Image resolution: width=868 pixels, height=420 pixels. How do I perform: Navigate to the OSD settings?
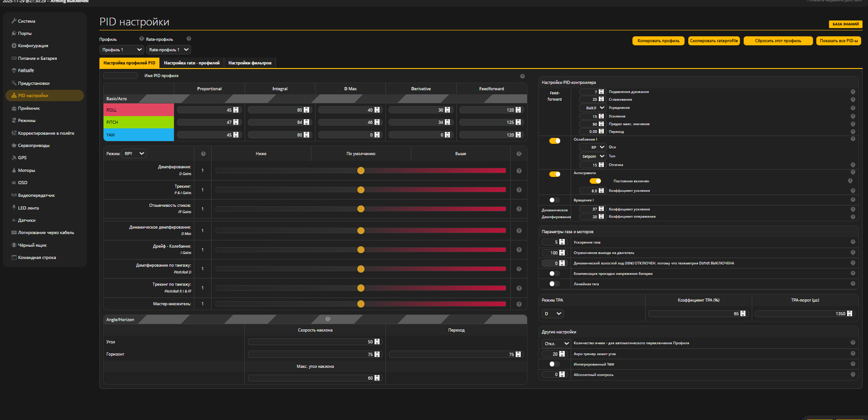pos(23,182)
